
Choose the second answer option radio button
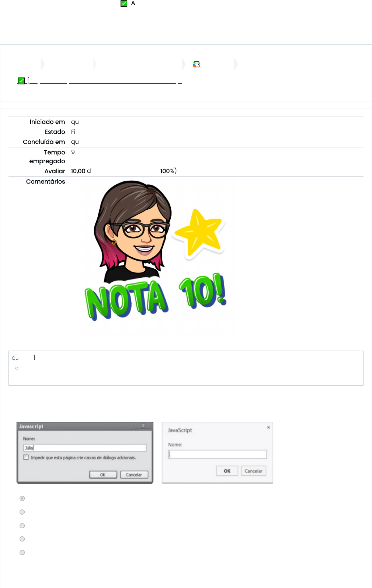click(x=22, y=512)
